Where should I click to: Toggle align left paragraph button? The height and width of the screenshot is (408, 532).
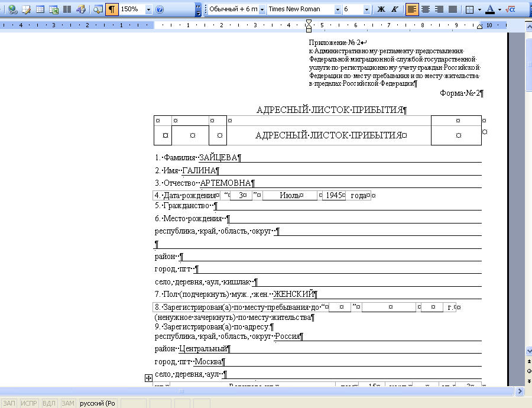coord(412,9)
